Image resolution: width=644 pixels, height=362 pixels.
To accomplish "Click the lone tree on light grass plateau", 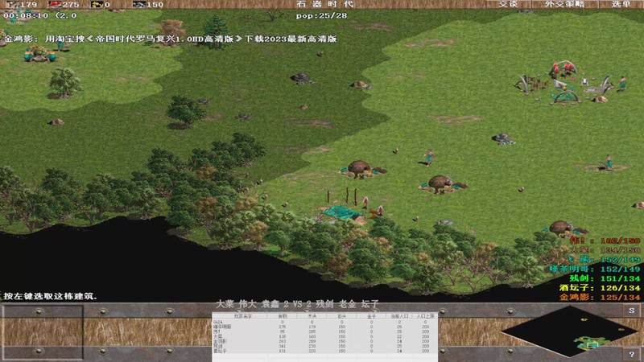I will tap(64, 83).
